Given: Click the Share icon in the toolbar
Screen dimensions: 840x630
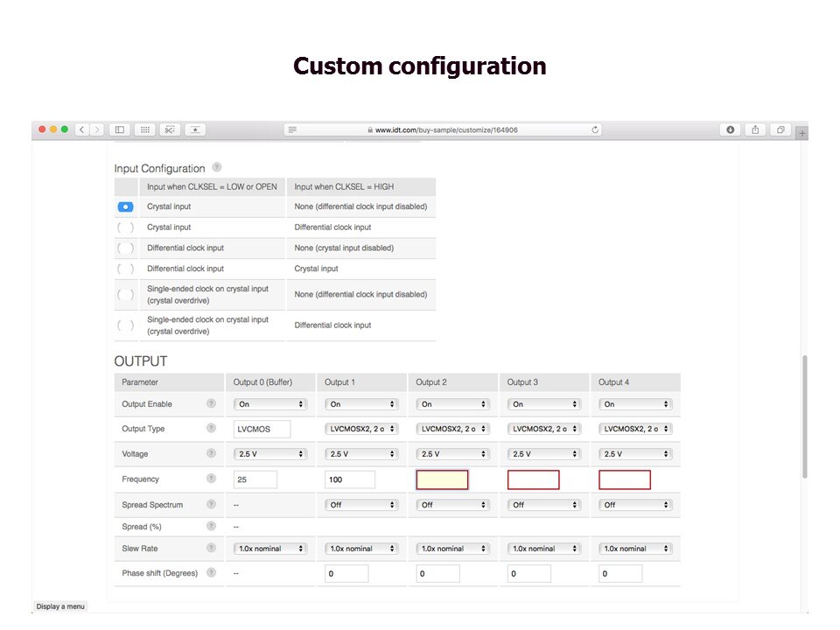Looking at the screenshot, I should coord(754,129).
